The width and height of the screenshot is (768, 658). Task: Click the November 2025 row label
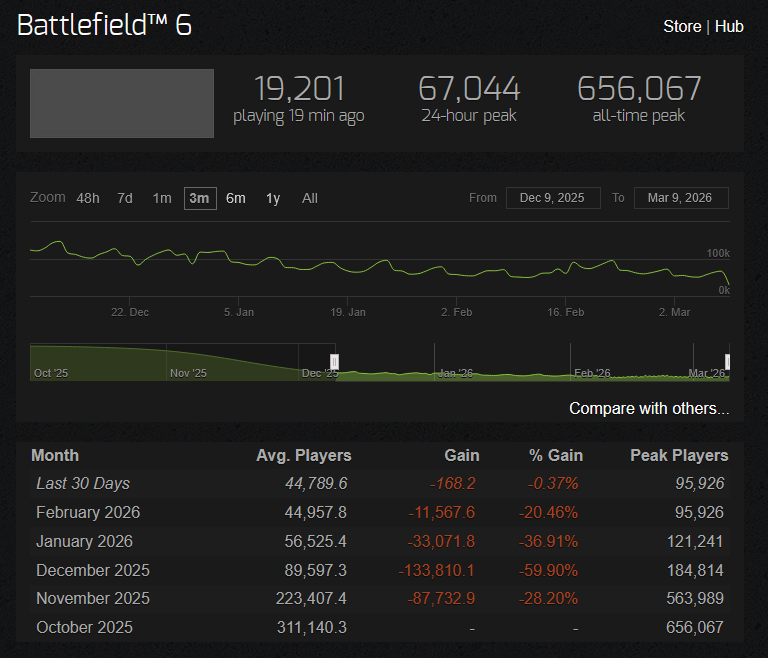tap(93, 598)
